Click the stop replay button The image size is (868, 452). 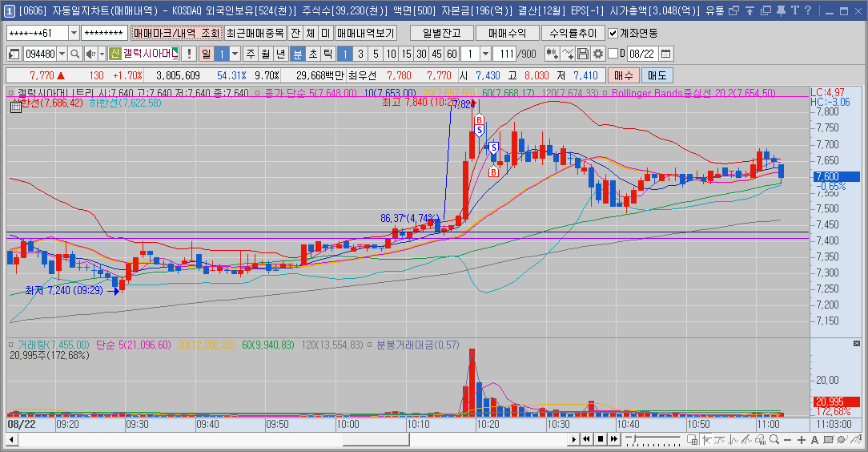[x=600, y=439]
